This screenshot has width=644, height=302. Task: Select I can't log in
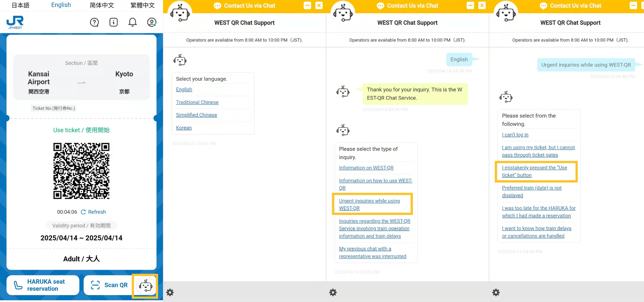click(x=515, y=135)
